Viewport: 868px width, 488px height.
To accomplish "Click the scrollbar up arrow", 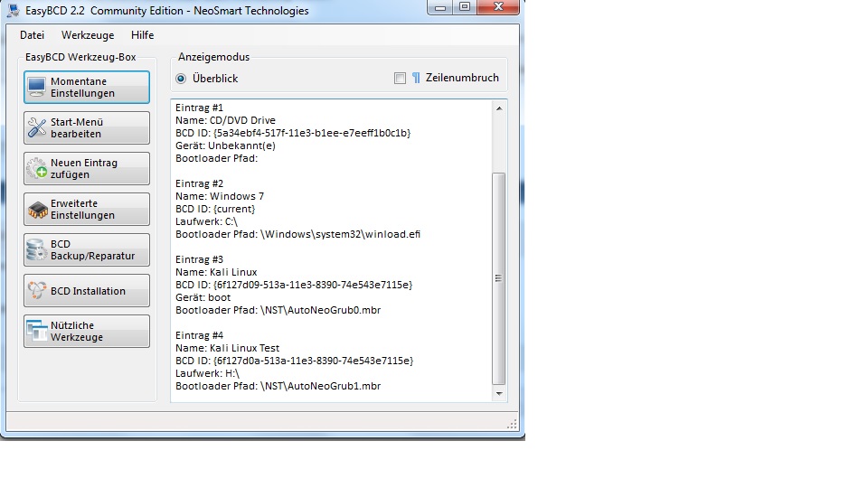I will point(499,108).
